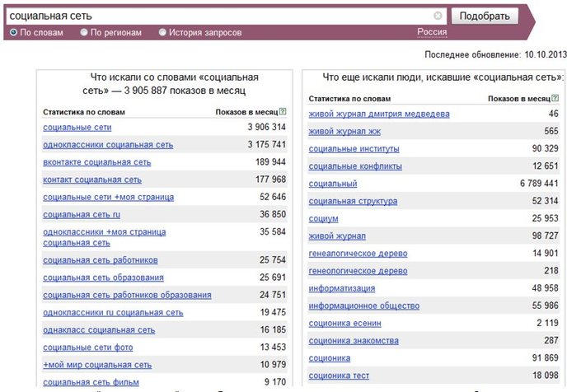Open the Россия region selector

(432, 32)
